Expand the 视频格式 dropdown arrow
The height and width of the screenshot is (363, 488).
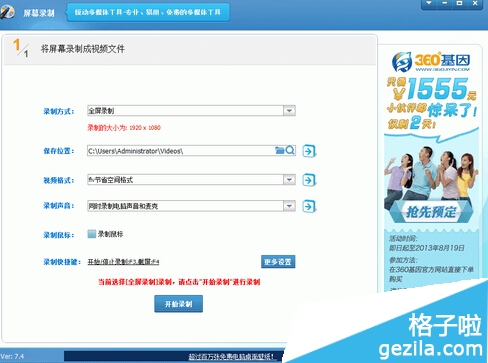click(289, 180)
